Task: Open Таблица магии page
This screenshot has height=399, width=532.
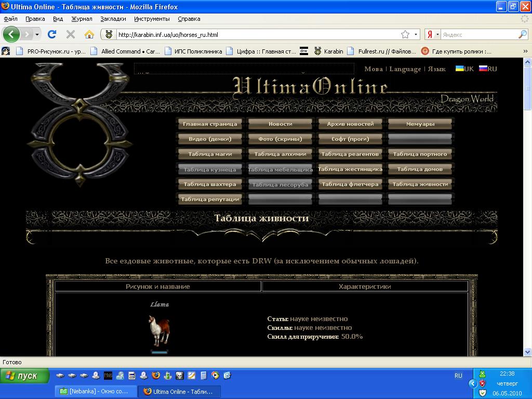Action: (x=210, y=154)
